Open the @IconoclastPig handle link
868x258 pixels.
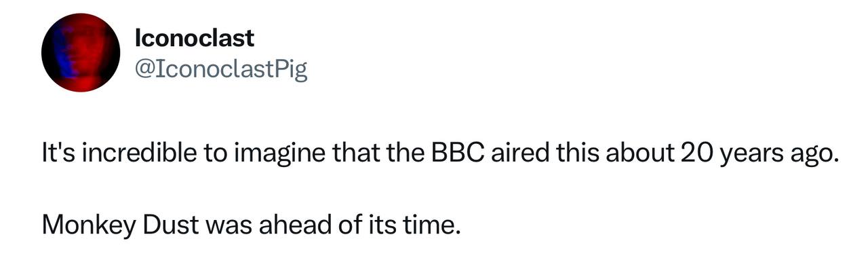pyautogui.click(x=221, y=69)
